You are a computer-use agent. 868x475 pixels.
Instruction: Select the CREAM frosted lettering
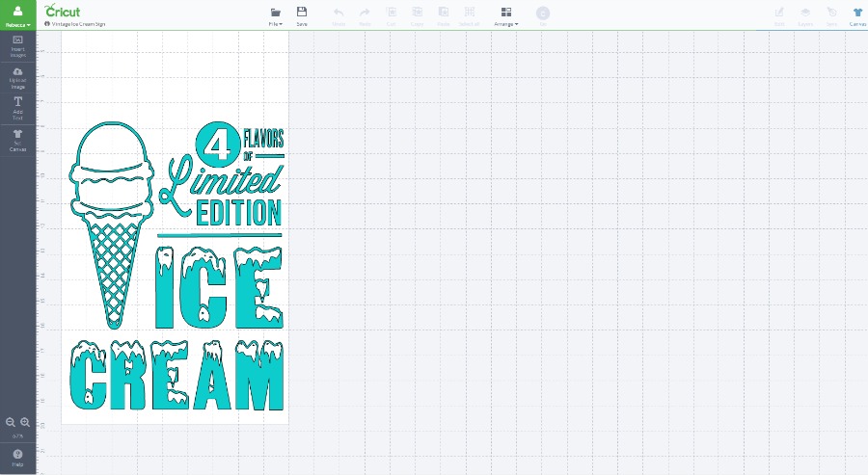click(x=176, y=375)
